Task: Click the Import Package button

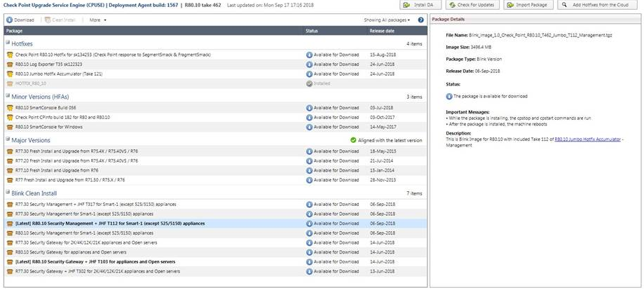Action: click(x=528, y=5)
